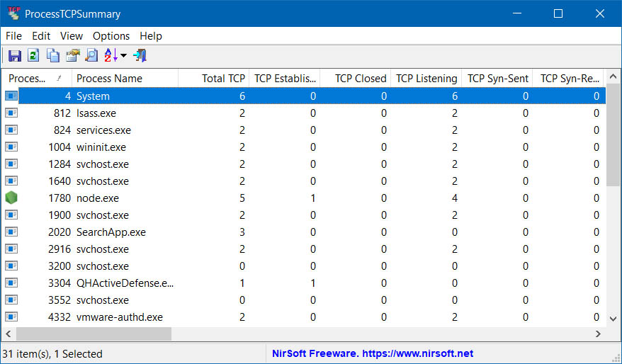Sort by the Total TCP column header
Image resolution: width=622 pixels, height=364 pixels.
coord(214,79)
